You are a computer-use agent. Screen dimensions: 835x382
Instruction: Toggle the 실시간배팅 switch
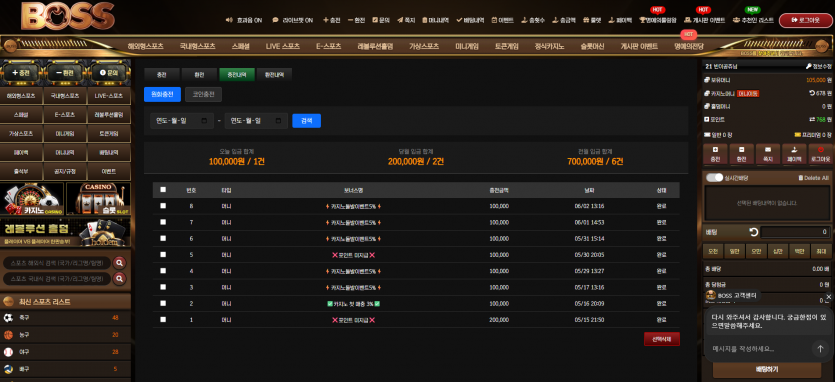point(714,178)
